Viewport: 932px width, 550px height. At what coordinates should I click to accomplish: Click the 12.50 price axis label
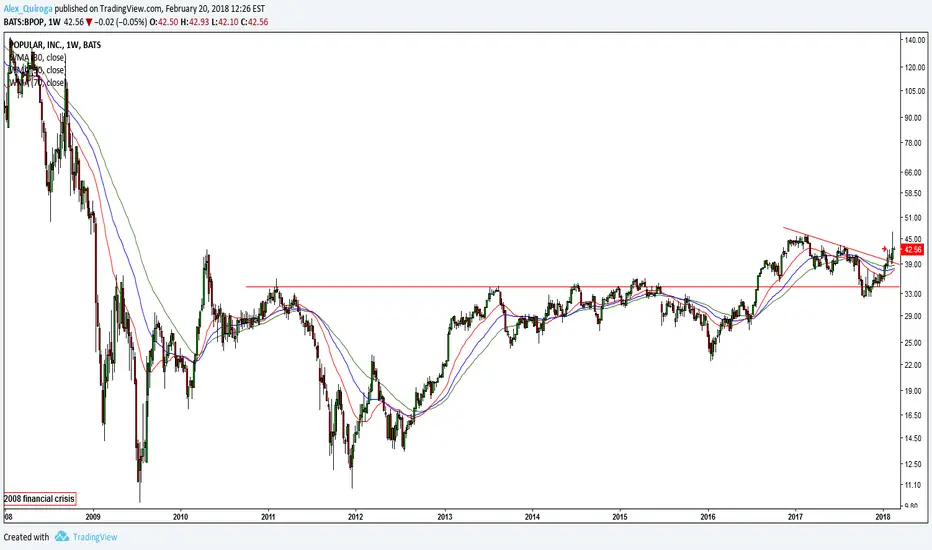pos(914,464)
